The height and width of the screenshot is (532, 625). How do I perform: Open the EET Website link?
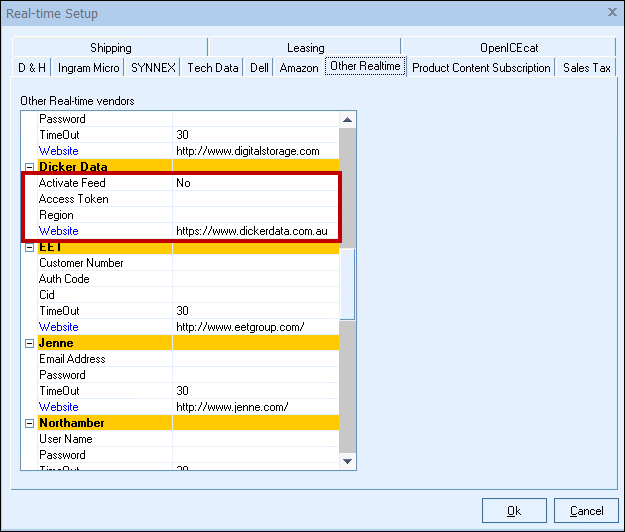tap(59, 327)
